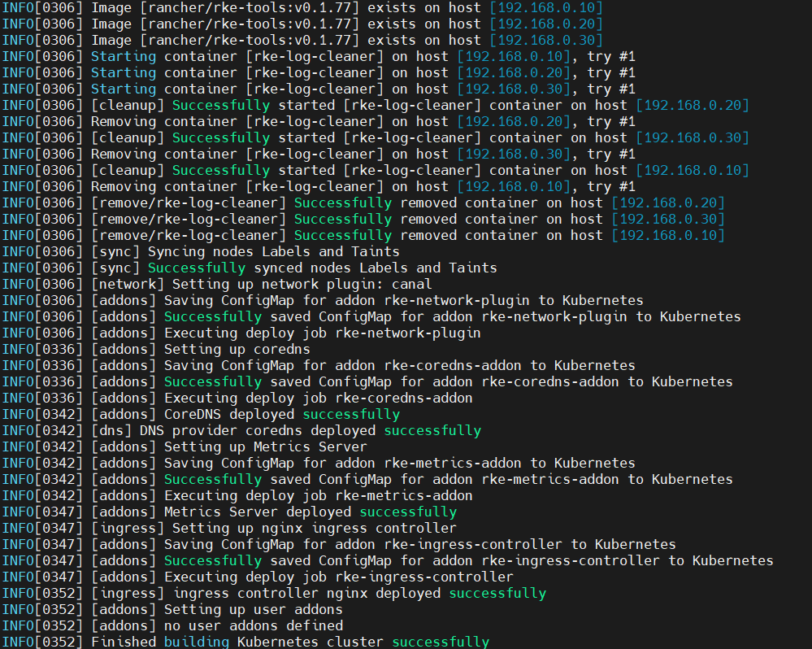Image resolution: width=812 pixels, height=649 pixels.
Task: Click the 'Setting up coredns' line
Action: (156, 349)
